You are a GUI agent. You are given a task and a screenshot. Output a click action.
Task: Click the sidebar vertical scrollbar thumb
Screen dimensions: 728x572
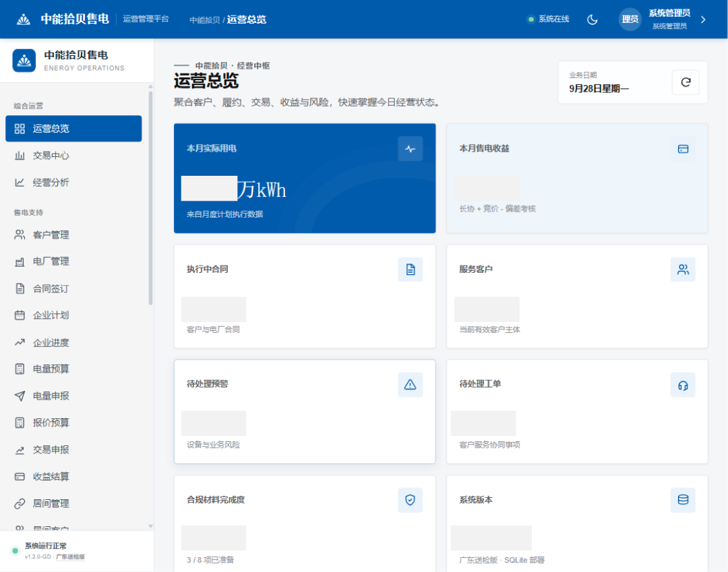point(150,198)
